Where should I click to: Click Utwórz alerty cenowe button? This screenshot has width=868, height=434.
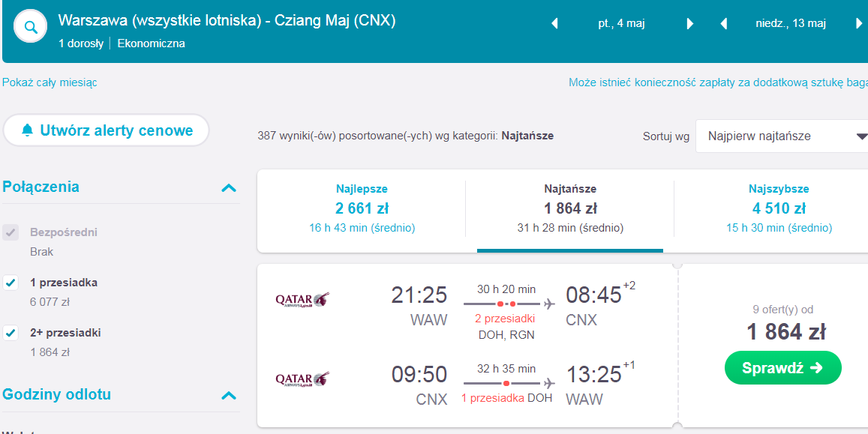click(x=107, y=130)
